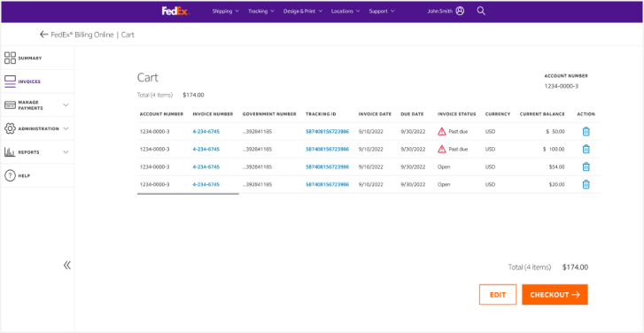Remove the $20.00 open invoice using trash icon

586,184
